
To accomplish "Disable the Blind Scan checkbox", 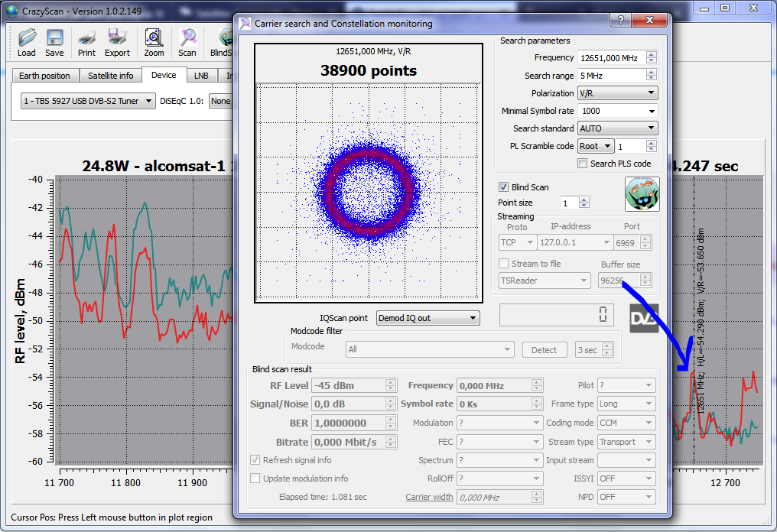I will tap(503, 187).
